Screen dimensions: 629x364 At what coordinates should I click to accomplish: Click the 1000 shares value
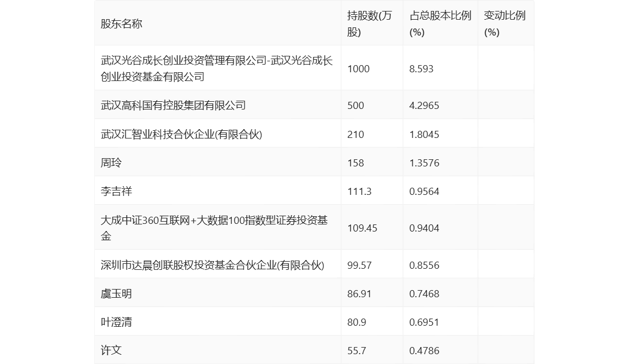[358, 69]
